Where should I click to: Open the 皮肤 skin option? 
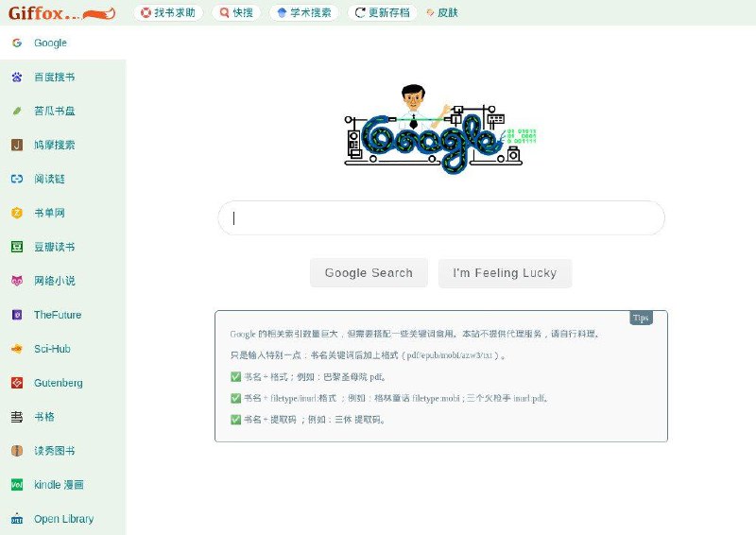(442, 12)
